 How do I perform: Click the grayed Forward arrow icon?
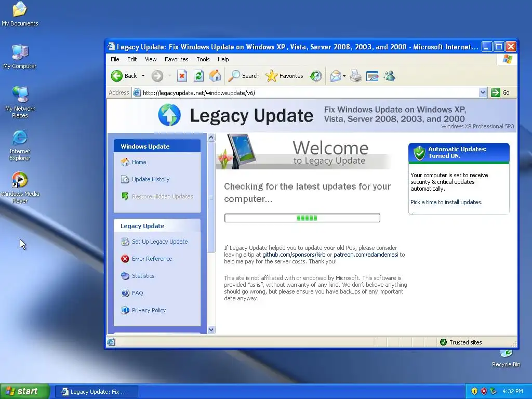[x=157, y=76]
